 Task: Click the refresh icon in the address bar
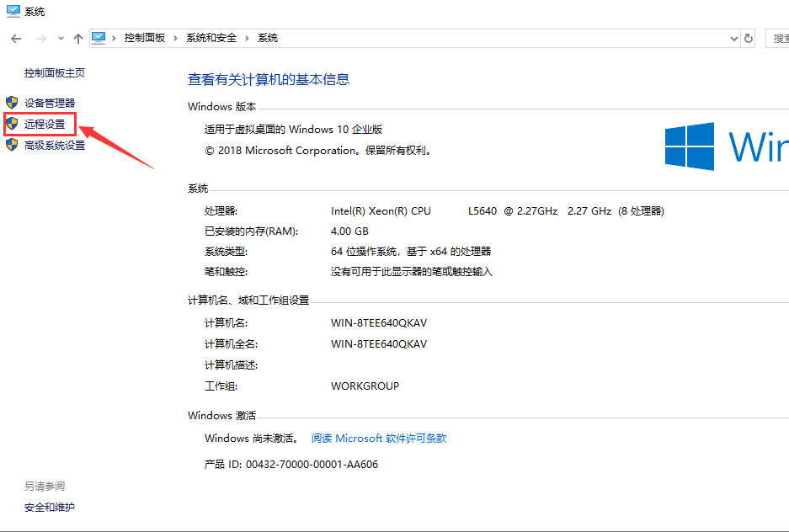pos(749,38)
